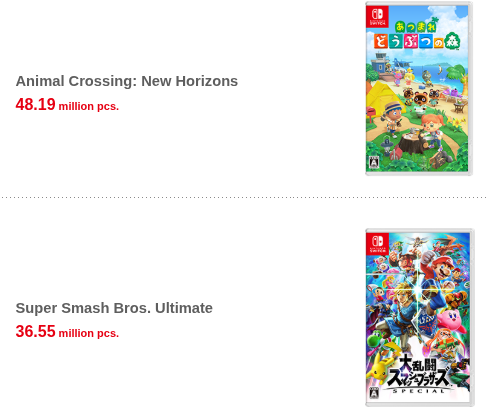
Task: Click the Nintendo Switch logo on Animal Crossing cover
Action: (x=377, y=16)
